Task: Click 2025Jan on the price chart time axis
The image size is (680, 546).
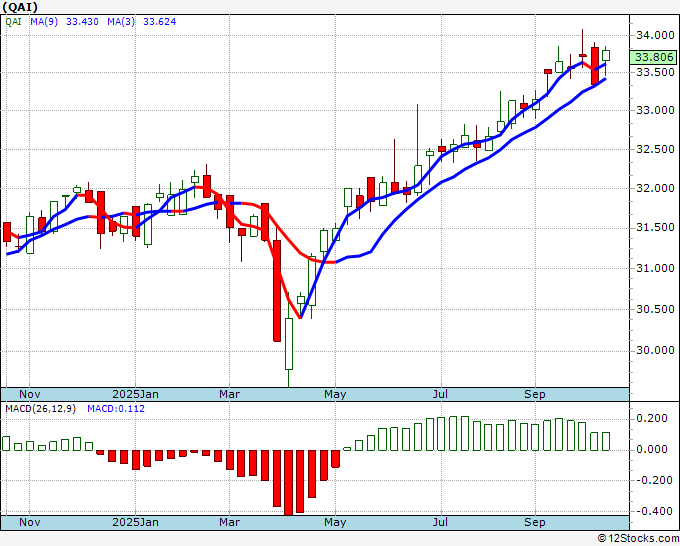Action: pos(135,394)
